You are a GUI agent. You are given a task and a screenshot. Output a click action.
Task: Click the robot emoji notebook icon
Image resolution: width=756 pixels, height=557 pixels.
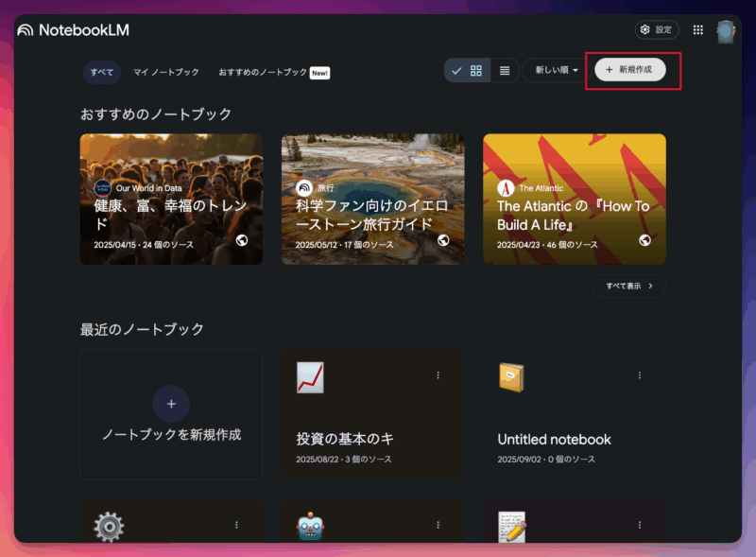click(310, 527)
